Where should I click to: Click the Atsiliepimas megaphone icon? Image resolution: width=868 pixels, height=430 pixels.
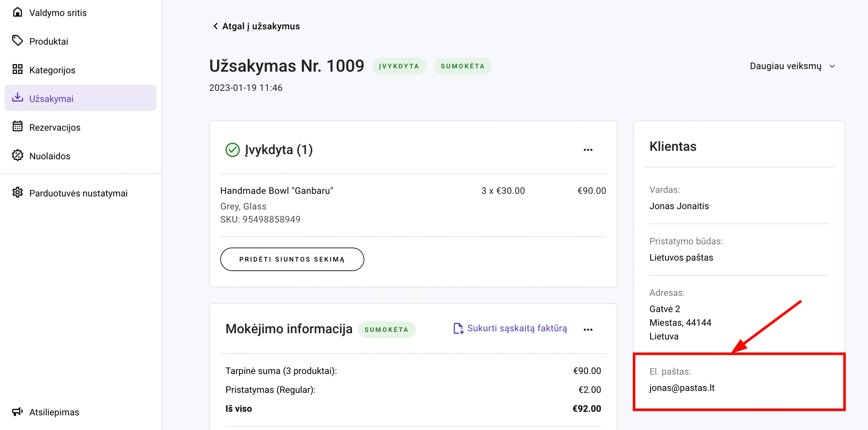17,411
